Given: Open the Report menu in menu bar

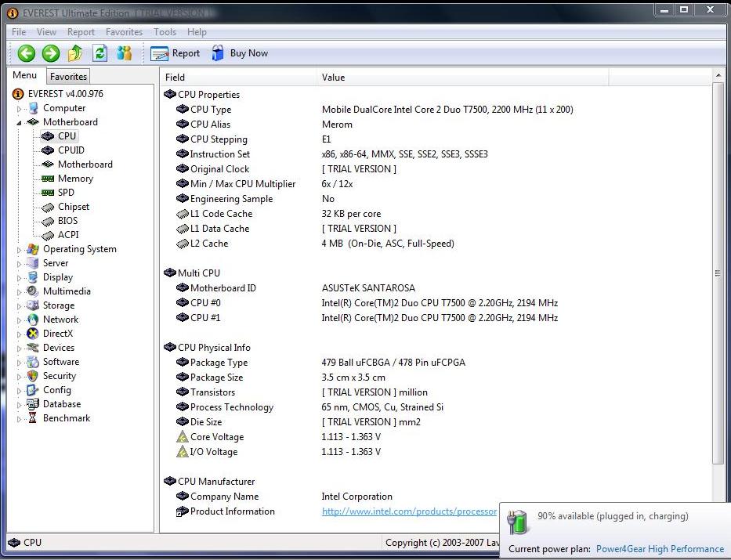Looking at the screenshot, I should click(x=81, y=31).
